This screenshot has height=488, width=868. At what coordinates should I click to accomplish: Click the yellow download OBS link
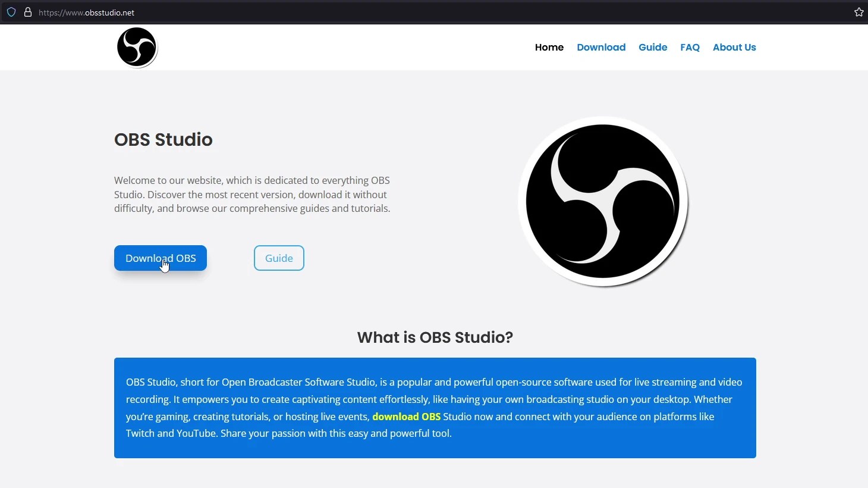pos(406,417)
